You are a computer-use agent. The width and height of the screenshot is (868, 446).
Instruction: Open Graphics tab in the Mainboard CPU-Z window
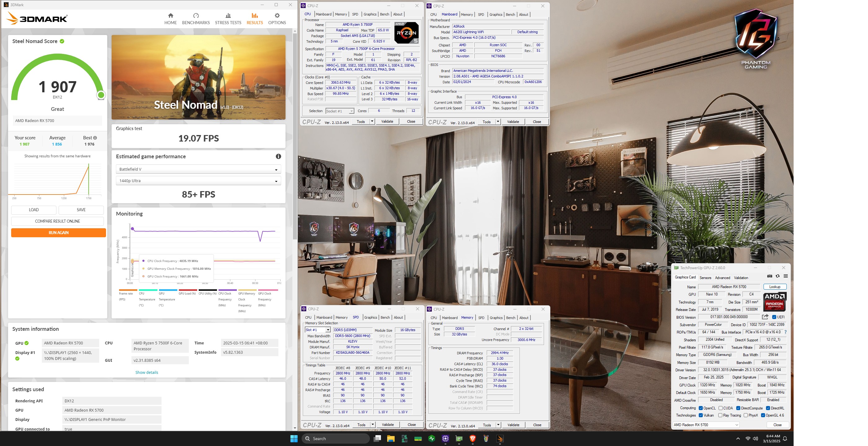pyautogui.click(x=496, y=15)
